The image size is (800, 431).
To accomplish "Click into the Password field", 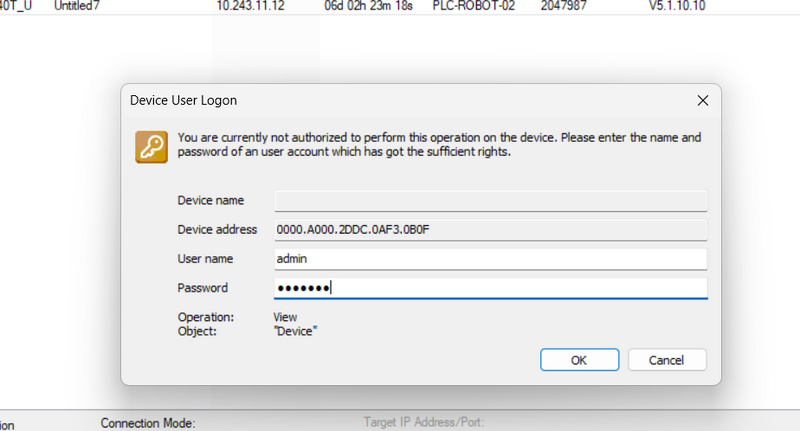I will tap(490, 288).
